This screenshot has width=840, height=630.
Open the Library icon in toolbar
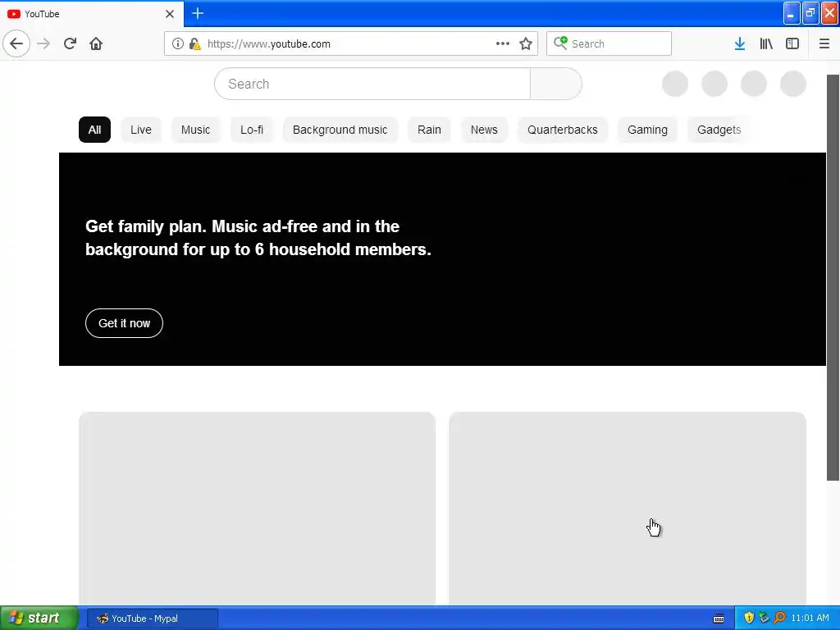coord(766,43)
